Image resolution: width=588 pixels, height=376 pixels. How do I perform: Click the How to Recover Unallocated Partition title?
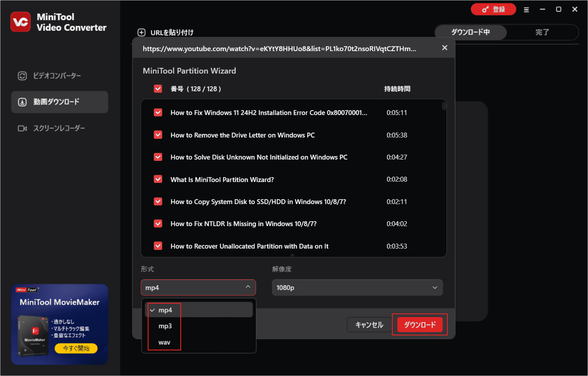pos(249,246)
